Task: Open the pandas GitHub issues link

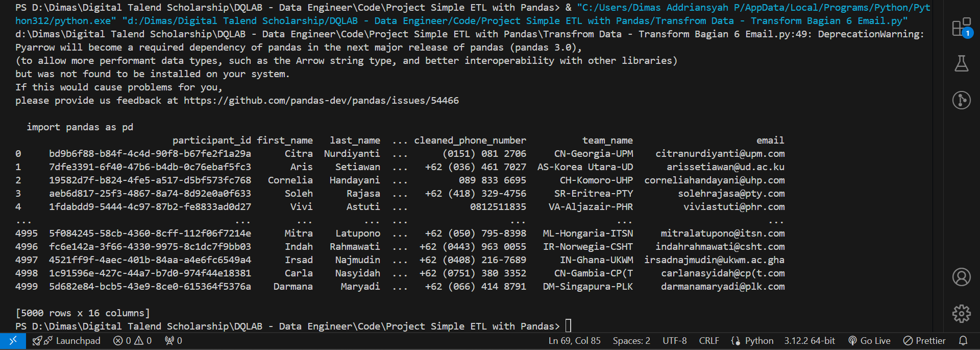Action: [321, 101]
